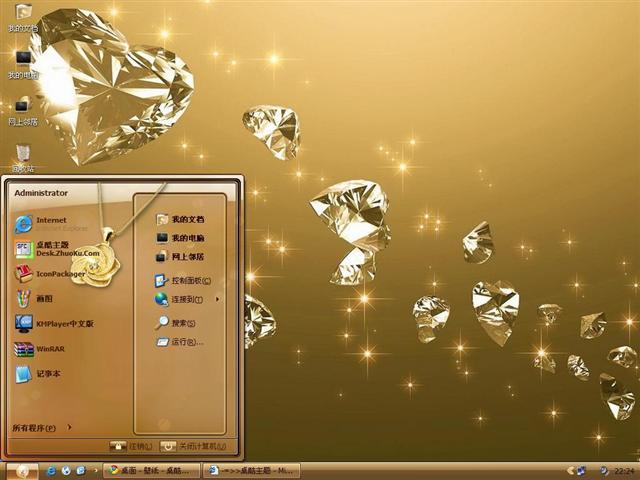Open Notepad (记事本) from the Start menu
The height and width of the screenshot is (480, 640).
point(38,374)
